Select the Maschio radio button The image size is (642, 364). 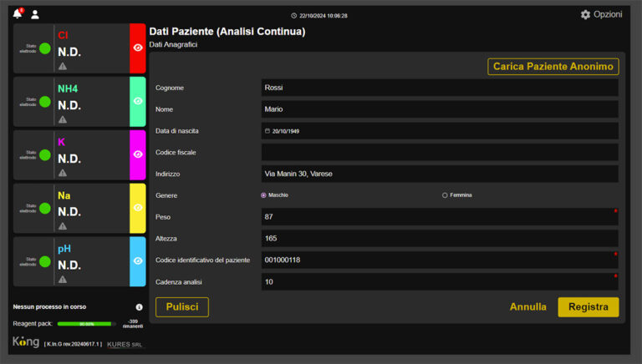[263, 195]
